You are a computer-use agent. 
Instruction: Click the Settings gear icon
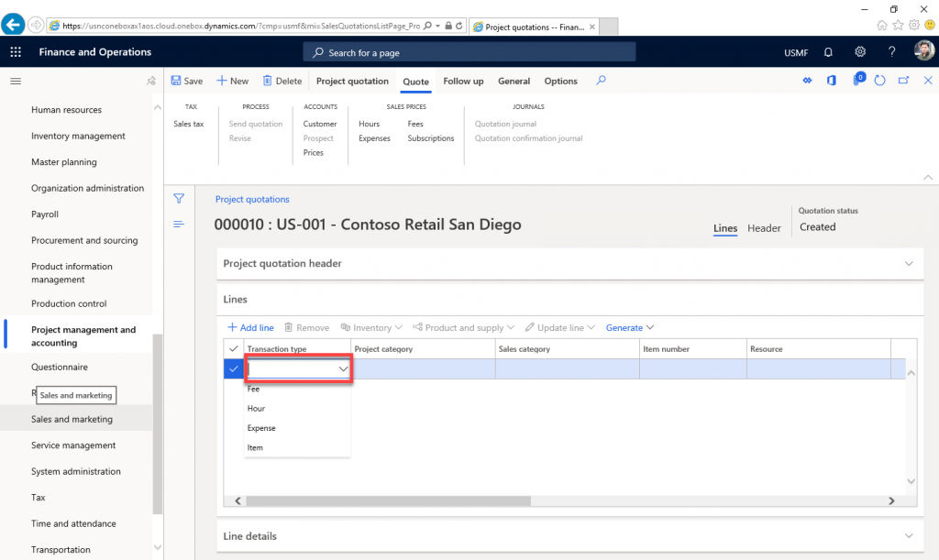tap(859, 52)
